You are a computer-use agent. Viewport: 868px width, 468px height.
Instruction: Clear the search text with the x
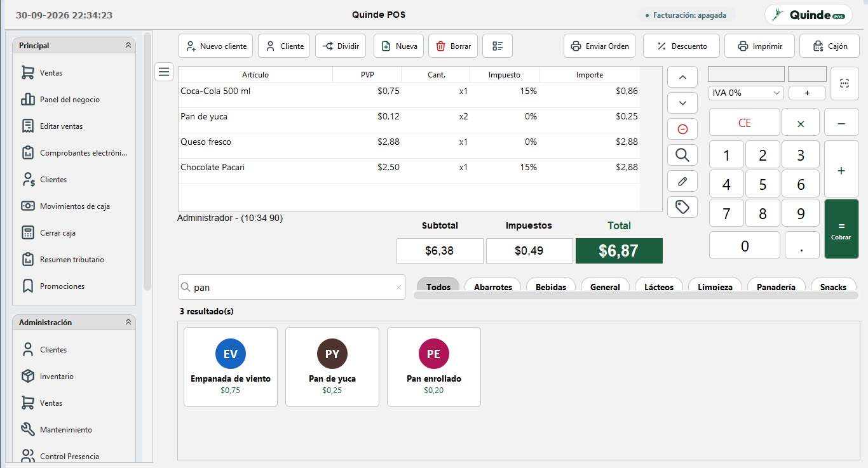point(399,288)
